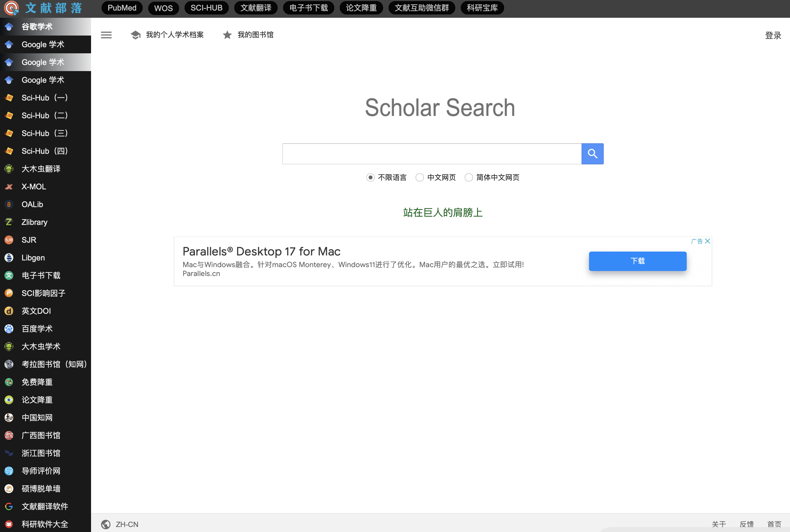The width and height of the screenshot is (790, 532).
Task: Open the 论文降重 top tab
Action: [361, 8]
